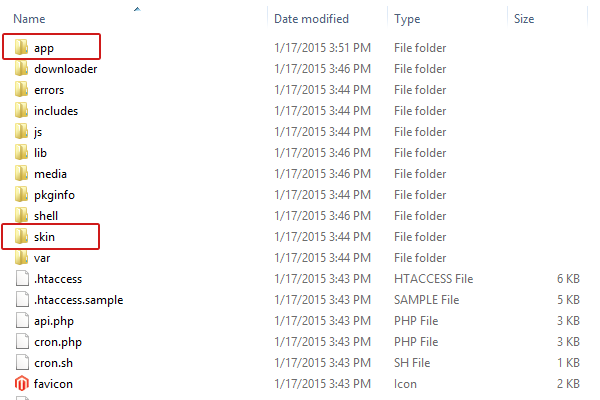Click the cron.sh file icon
The image size is (600, 400).
coord(22,362)
